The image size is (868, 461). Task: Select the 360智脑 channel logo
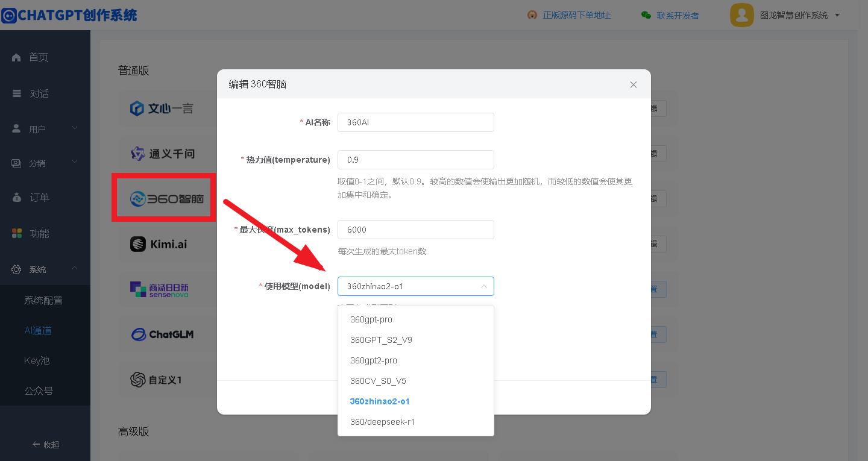pyautogui.click(x=167, y=198)
